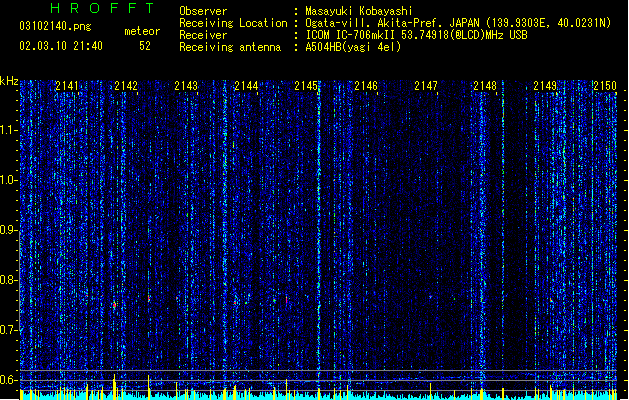Click the 2142 time marker
This screenshot has height=400, width=629.
coord(126,86)
